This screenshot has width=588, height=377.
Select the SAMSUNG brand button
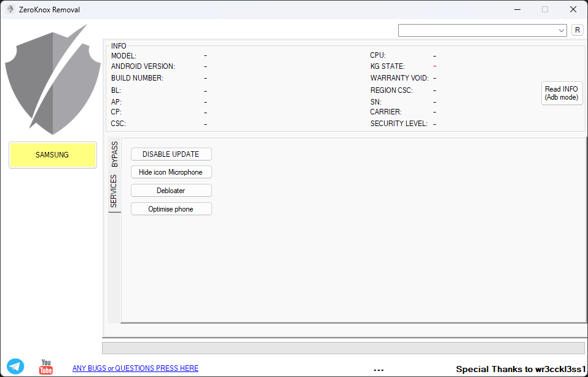[52, 155]
